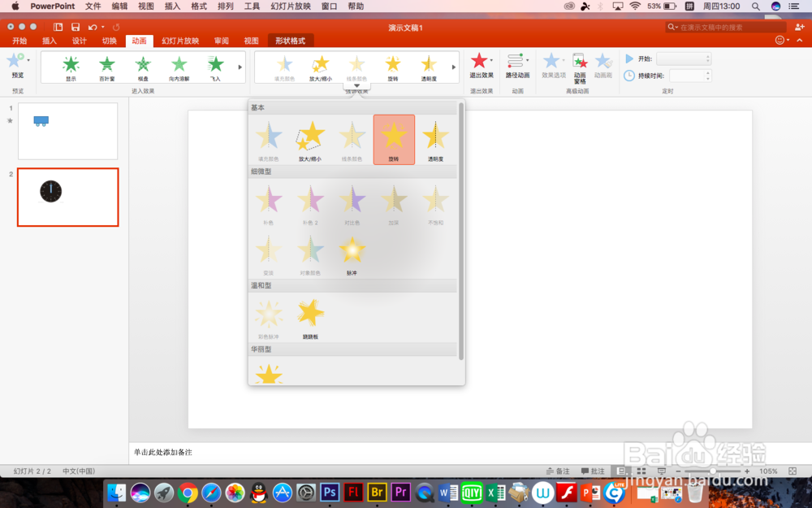Apply the 不饱和 emphasis effect
Screen dimensions: 812x508
point(435,204)
